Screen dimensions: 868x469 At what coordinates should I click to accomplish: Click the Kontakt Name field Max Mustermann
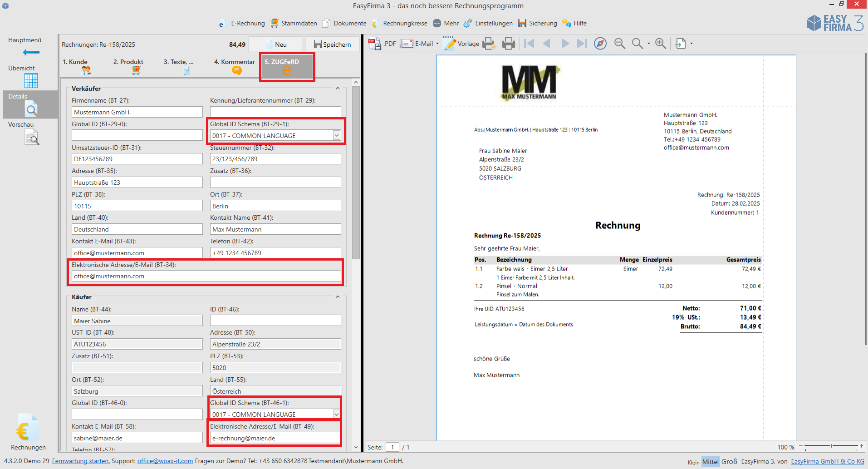point(275,229)
